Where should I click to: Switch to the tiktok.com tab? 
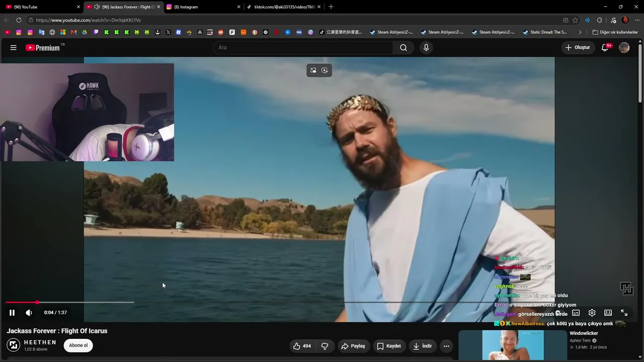284,7
